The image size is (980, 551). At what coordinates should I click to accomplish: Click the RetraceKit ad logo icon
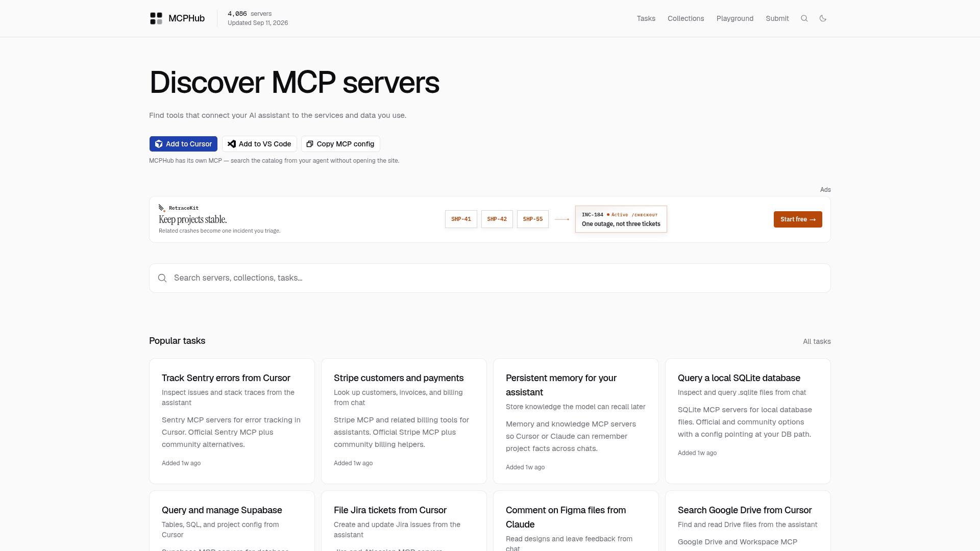[x=162, y=208]
